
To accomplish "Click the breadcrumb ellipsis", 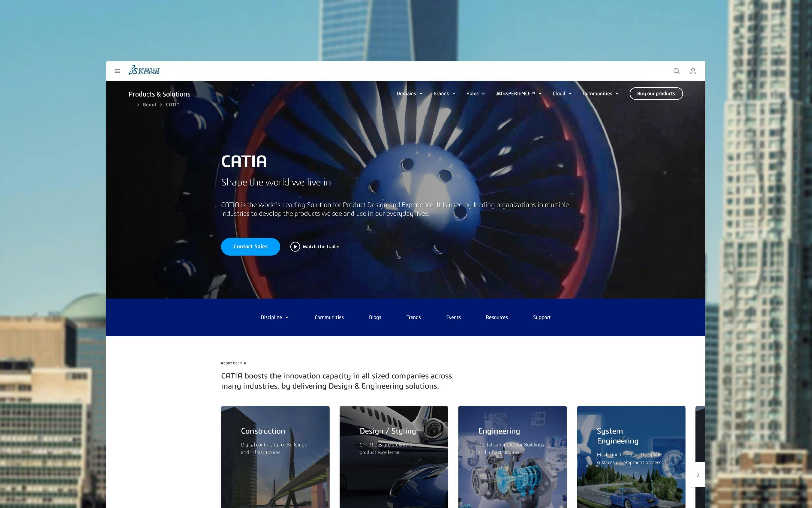I will click(130, 105).
